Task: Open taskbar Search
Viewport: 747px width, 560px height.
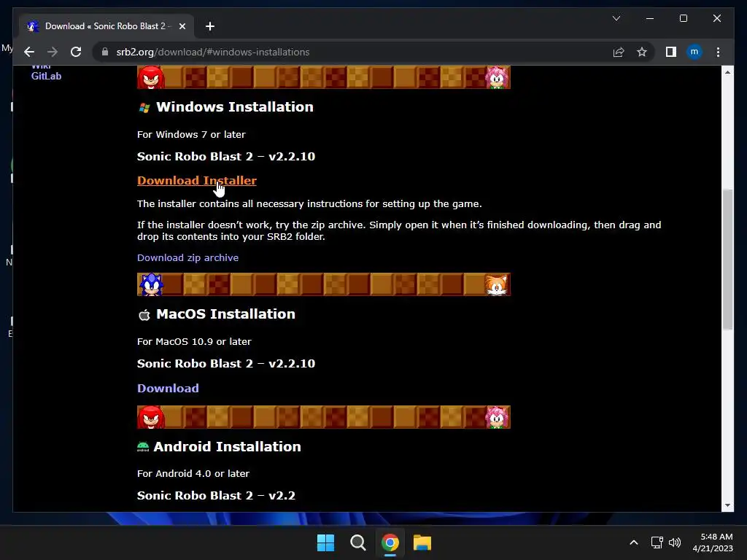Action: click(357, 542)
